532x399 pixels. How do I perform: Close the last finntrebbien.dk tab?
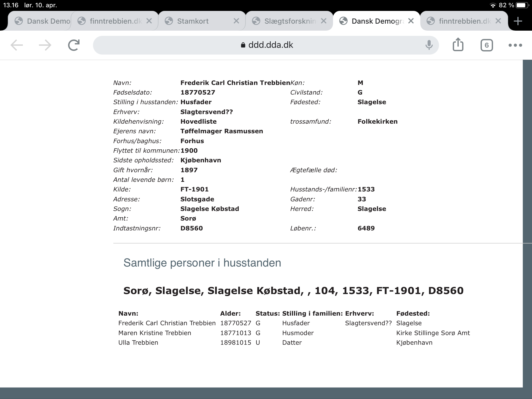coord(498,21)
